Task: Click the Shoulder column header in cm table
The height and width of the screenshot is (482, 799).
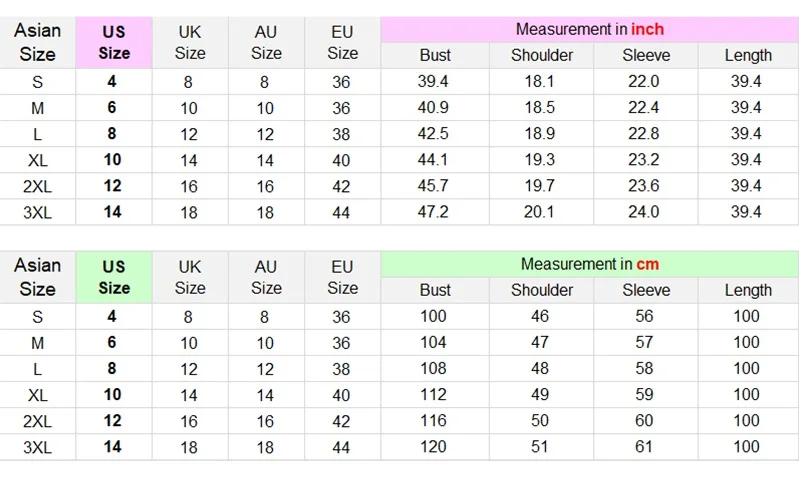Action: (542, 290)
